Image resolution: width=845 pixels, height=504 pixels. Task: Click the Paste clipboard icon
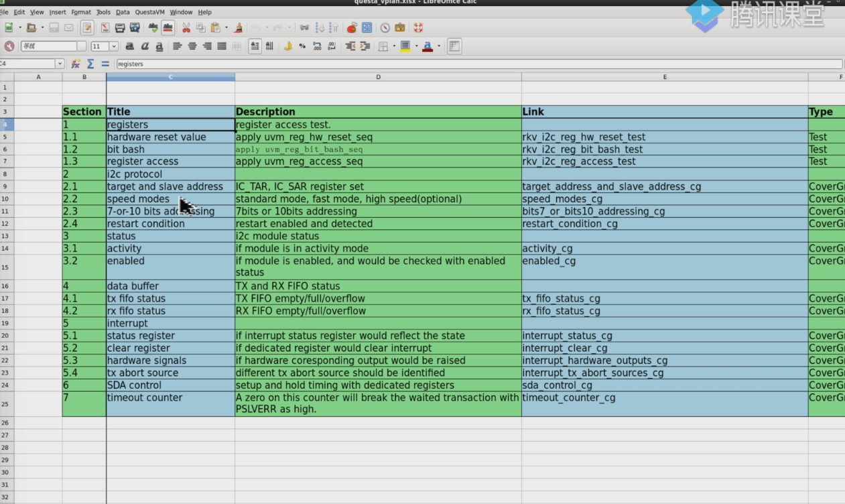point(215,27)
